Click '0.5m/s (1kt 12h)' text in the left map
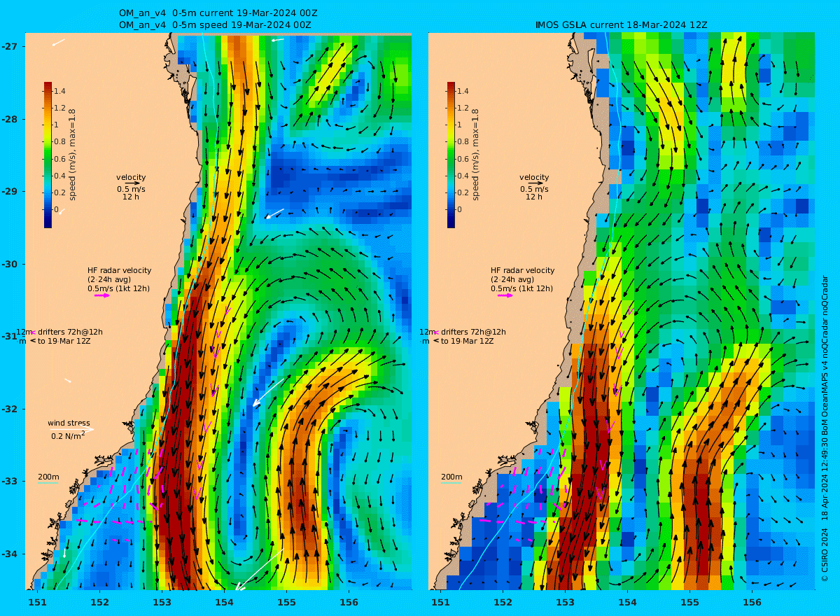Screen dimensions: 840x616 coord(118,288)
